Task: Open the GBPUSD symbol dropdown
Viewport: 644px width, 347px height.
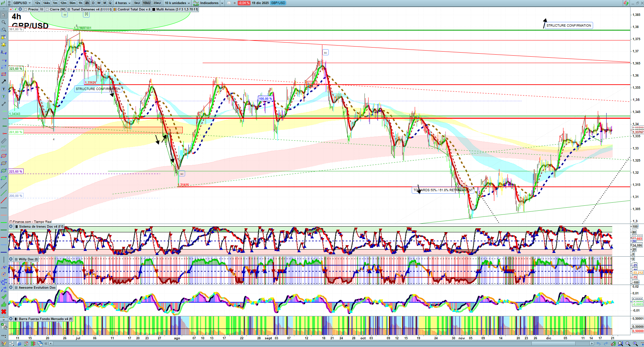Action: click(22, 3)
